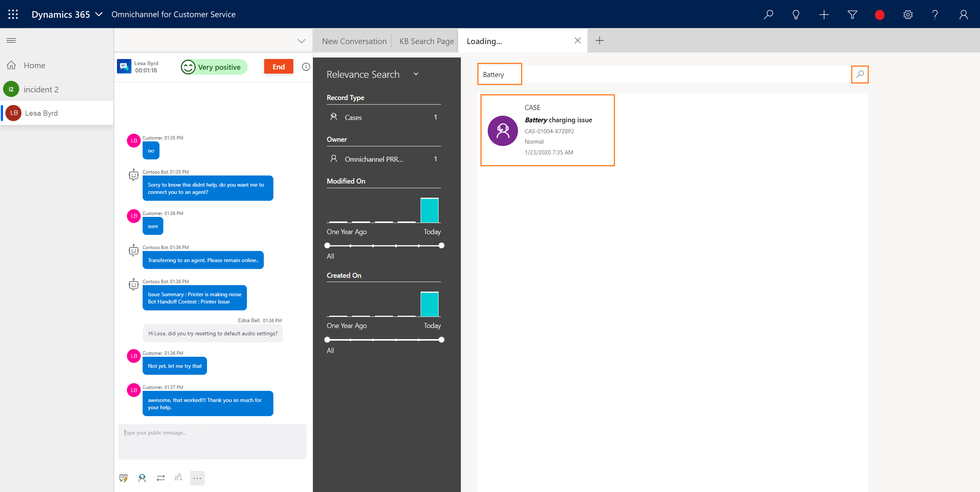The height and width of the screenshot is (492, 980).
Task: Click the navigation menu hamburger icon
Action: coord(11,39)
